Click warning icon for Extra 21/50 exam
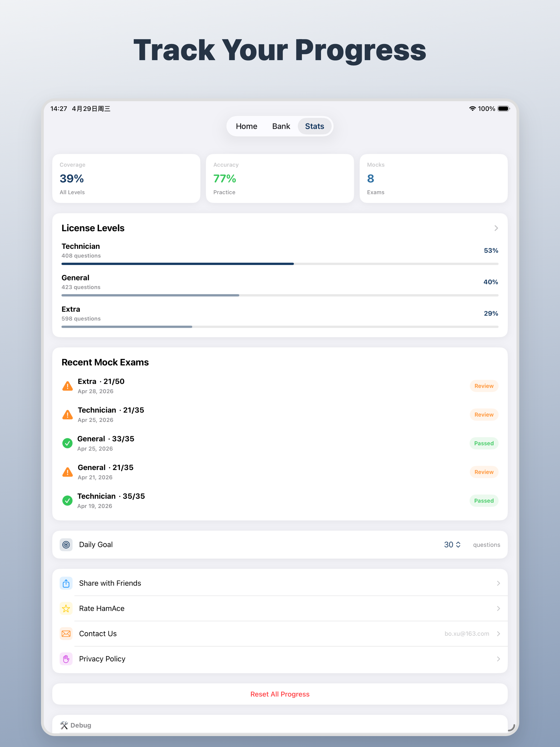This screenshot has height=747, width=560. pyautogui.click(x=68, y=386)
